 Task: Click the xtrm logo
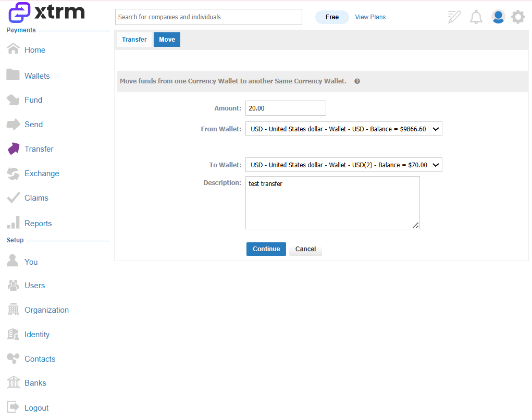pos(46,12)
